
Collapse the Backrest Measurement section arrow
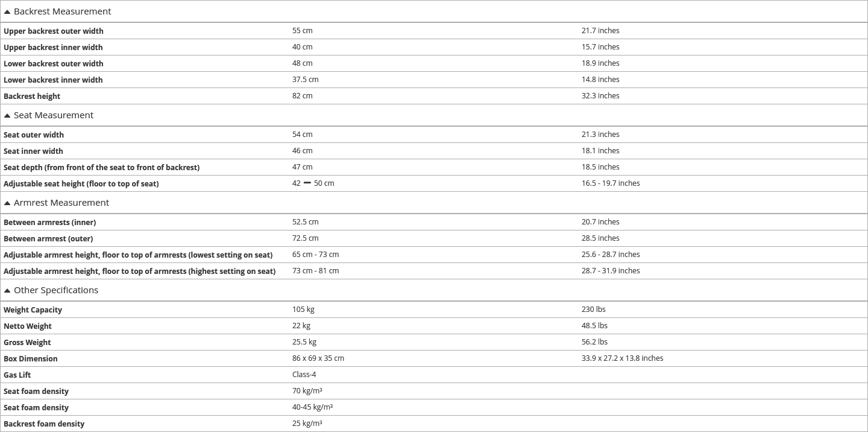(7, 12)
